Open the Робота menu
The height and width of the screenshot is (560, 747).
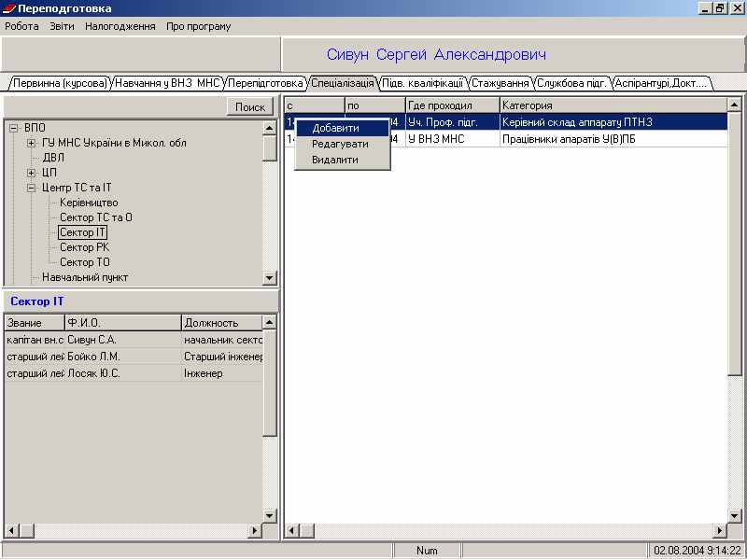click(21, 26)
